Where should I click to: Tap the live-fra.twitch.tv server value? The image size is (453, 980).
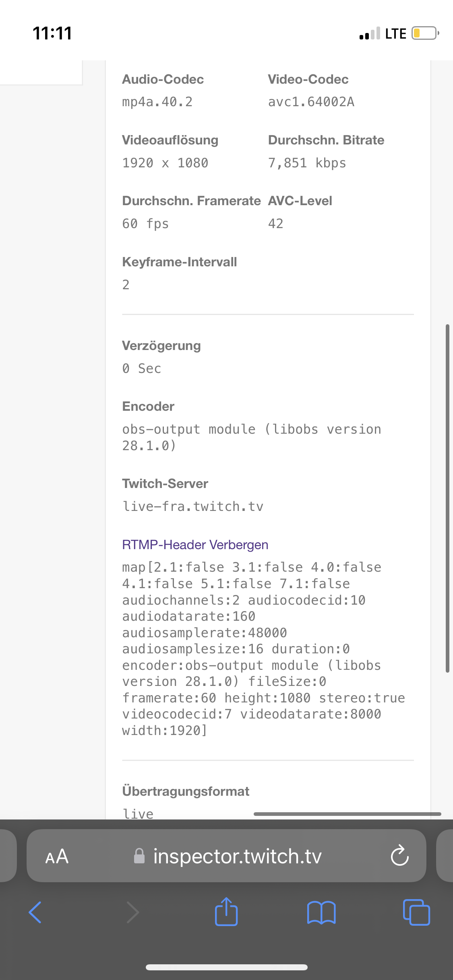pos(193,506)
